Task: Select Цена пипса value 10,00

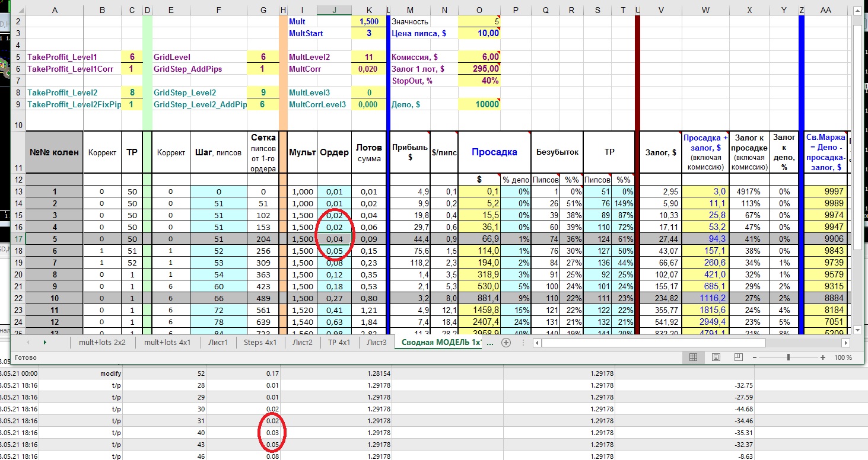Action: click(x=479, y=33)
